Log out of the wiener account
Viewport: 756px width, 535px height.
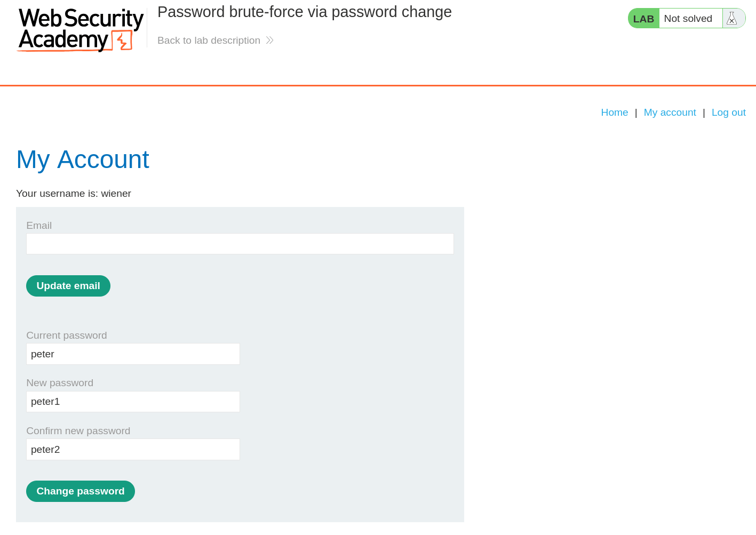pyautogui.click(x=729, y=112)
